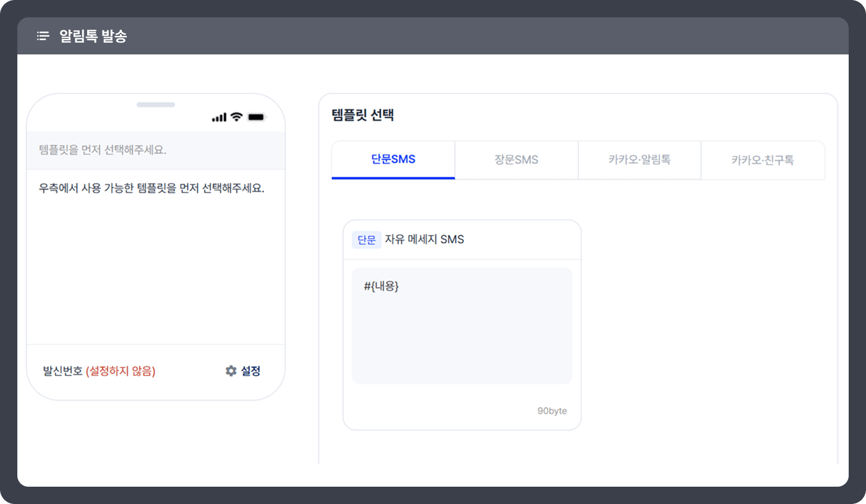Click the phone speaker notch bar

click(x=156, y=105)
